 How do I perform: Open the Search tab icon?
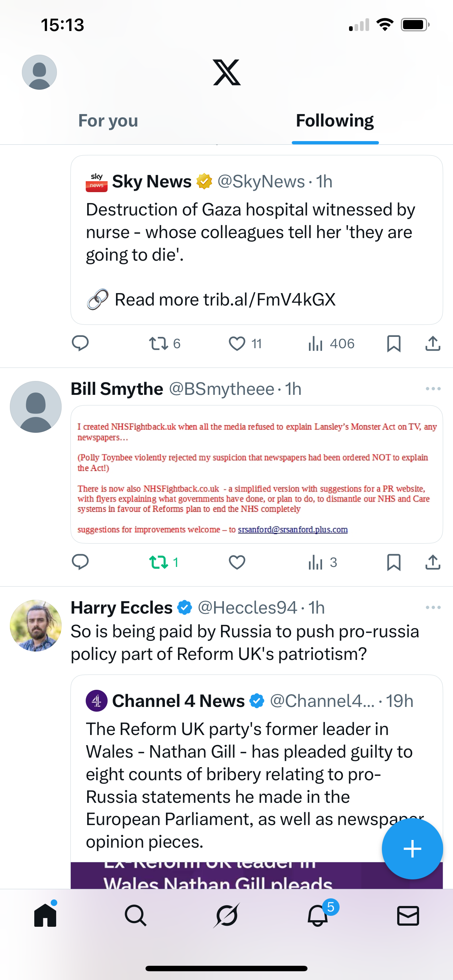(136, 915)
